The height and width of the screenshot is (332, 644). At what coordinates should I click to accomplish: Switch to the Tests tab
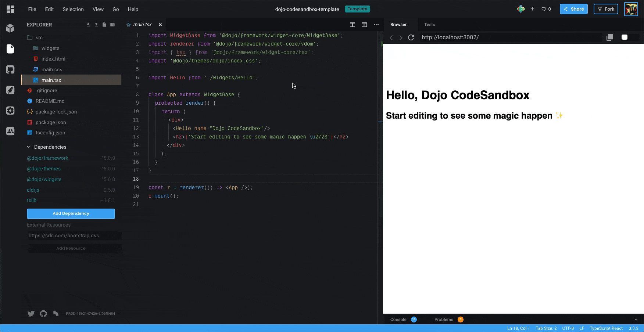coord(429,25)
